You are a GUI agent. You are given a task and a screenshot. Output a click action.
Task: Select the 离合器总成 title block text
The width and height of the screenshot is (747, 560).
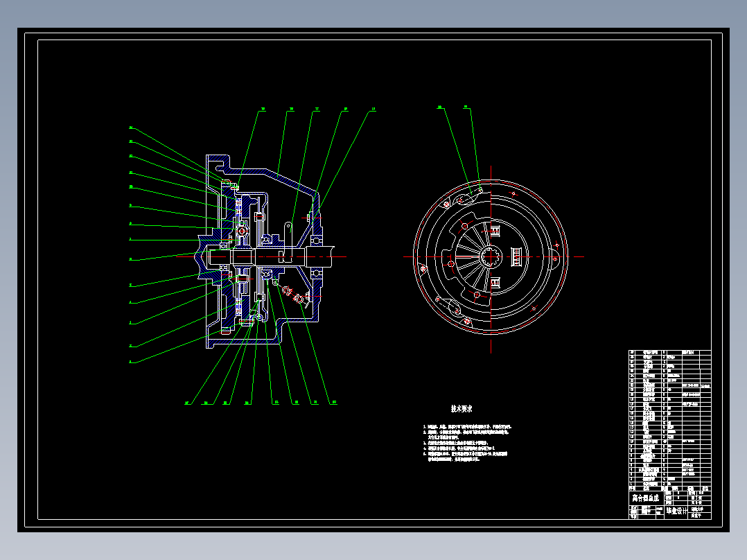point(646,498)
